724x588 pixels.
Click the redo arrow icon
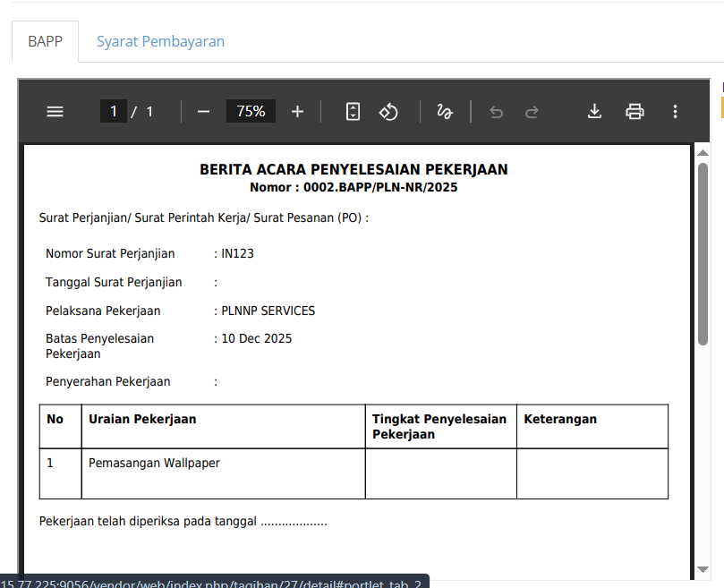coord(532,112)
